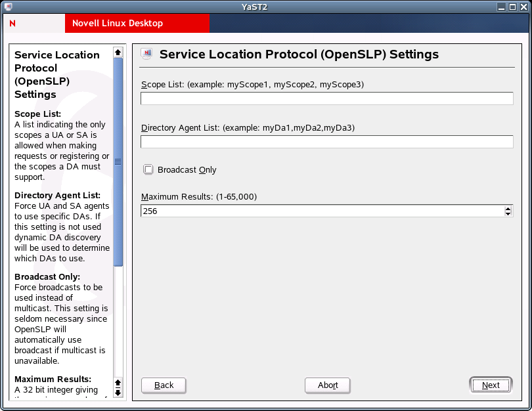Viewport: 532px width, 411px height.
Task: Click the Service Location Protocol Settings heading
Action: coord(299,54)
